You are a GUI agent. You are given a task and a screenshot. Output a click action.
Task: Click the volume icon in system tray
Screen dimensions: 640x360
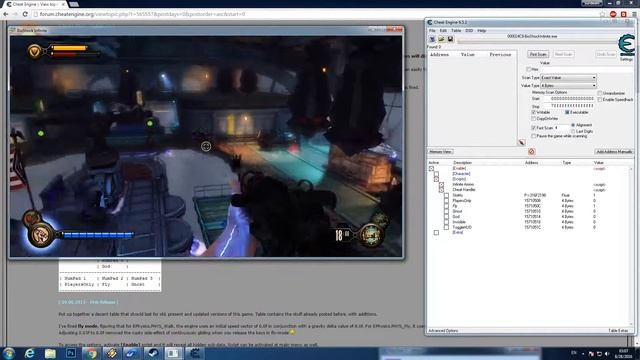click(607, 353)
